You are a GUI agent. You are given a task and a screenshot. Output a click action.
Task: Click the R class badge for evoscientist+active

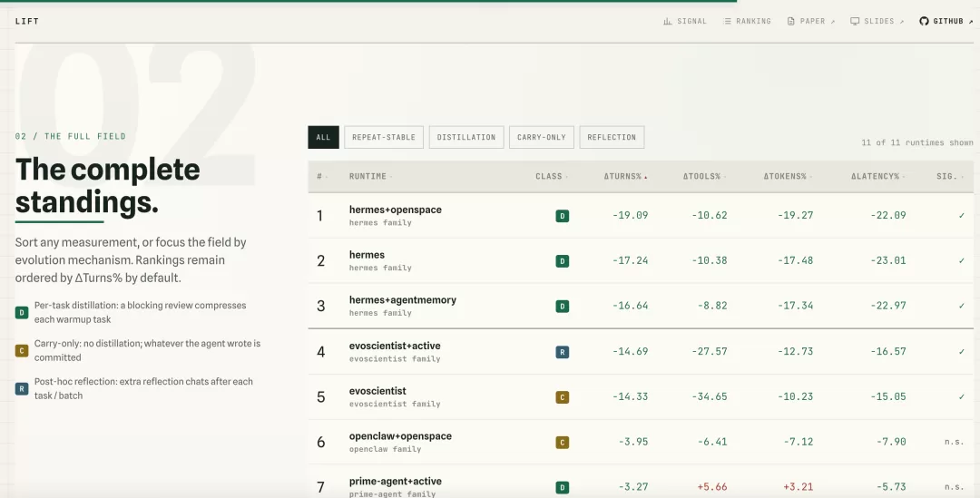coord(563,352)
